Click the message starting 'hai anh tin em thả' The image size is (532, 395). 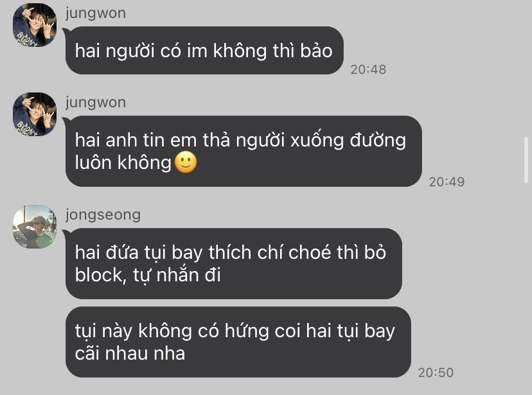coord(244,151)
